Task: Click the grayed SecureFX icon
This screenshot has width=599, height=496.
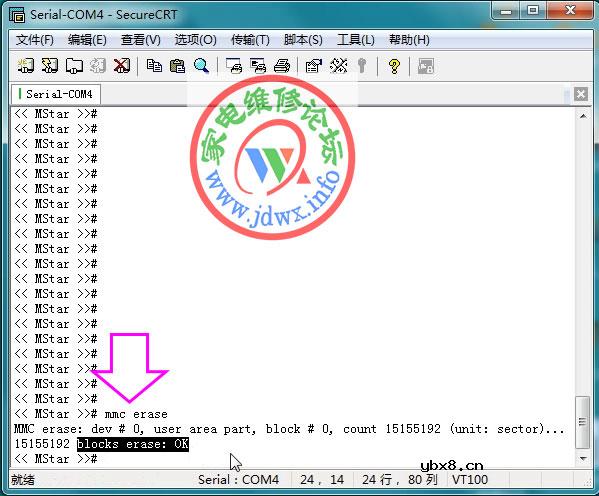Action: [x=426, y=66]
